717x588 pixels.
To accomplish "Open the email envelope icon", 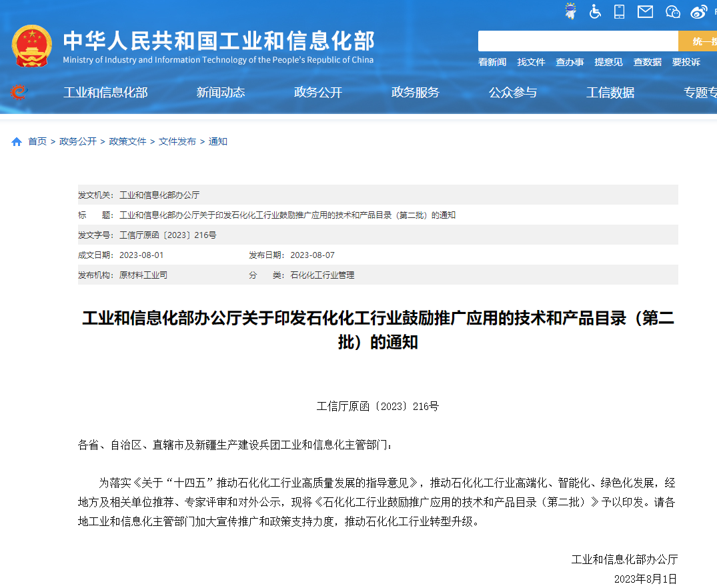I will 645,12.
